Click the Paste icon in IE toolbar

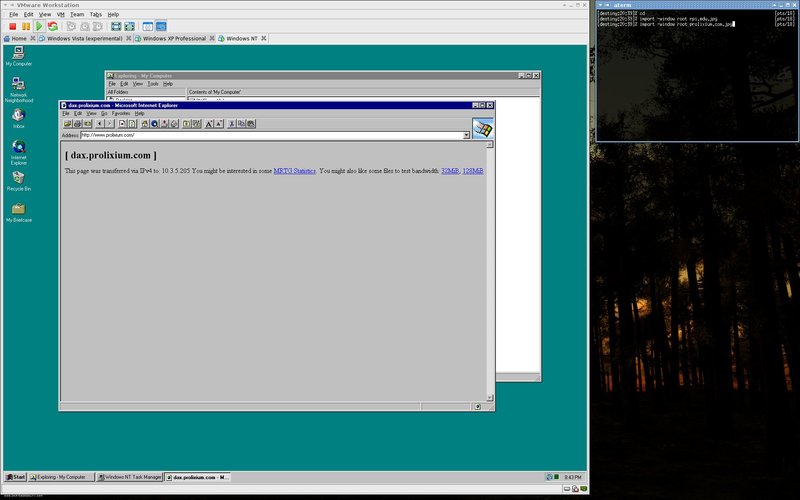tap(251, 124)
